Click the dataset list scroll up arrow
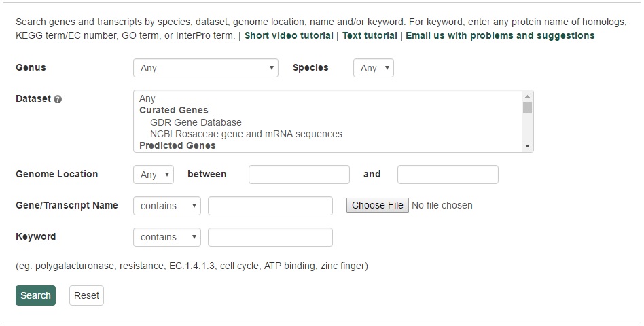This screenshot has height=326, width=644. (x=527, y=96)
